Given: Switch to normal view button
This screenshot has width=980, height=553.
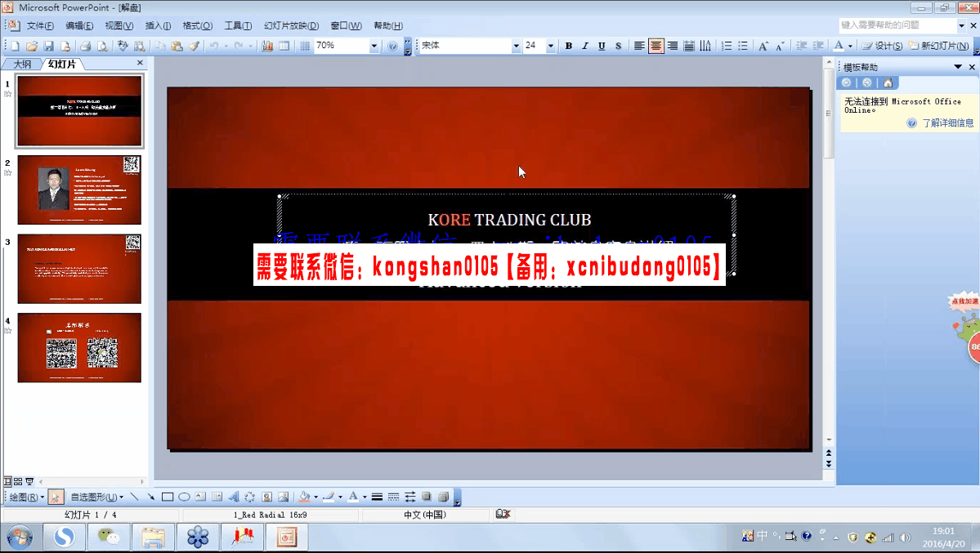Looking at the screenshot, I should point(7,481).
